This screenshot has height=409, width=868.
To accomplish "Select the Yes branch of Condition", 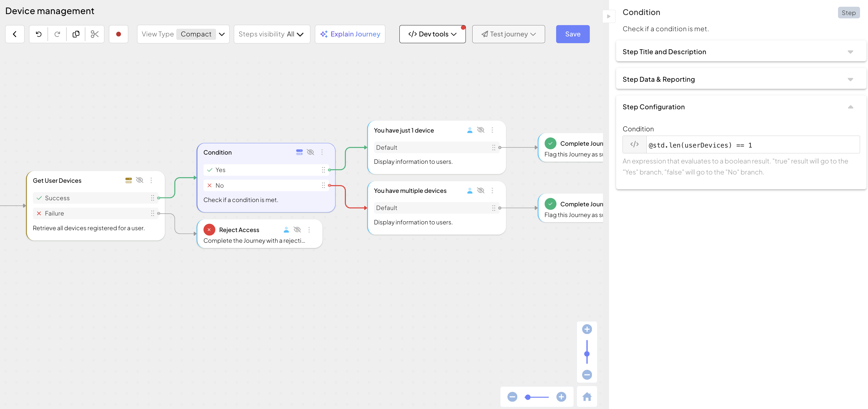I will click(266, 170).
